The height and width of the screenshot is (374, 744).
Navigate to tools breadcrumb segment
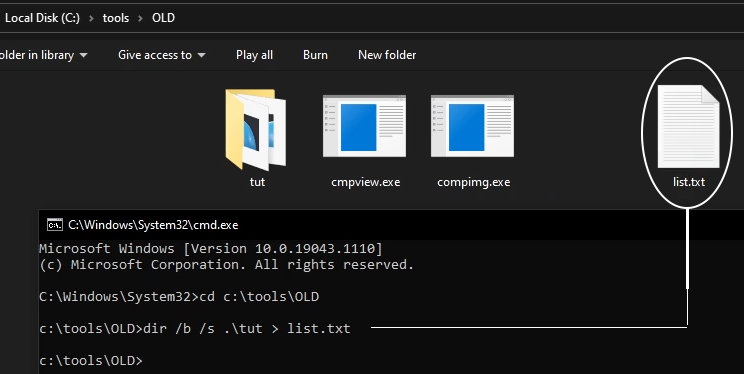coord(116,18)
